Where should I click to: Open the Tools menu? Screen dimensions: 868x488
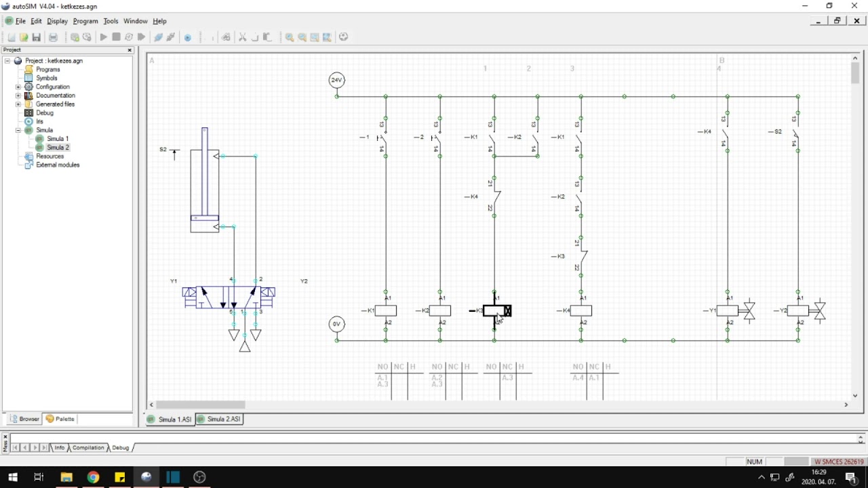(111, 21)
